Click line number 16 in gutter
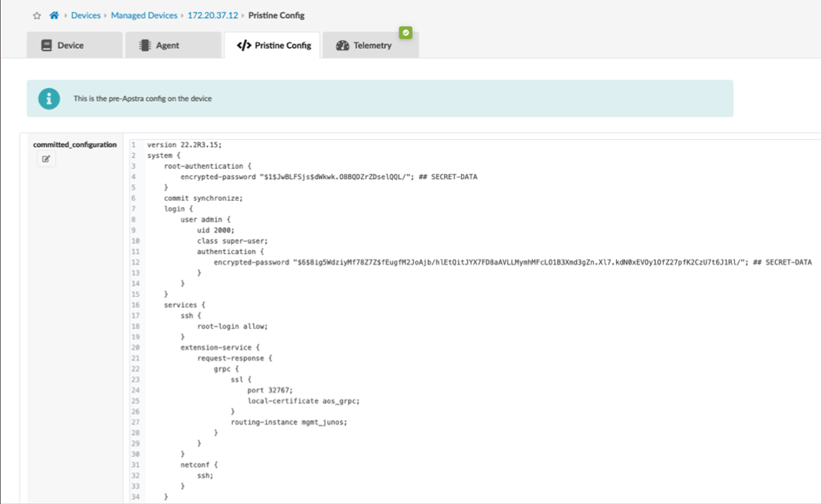 pos(135,305)
